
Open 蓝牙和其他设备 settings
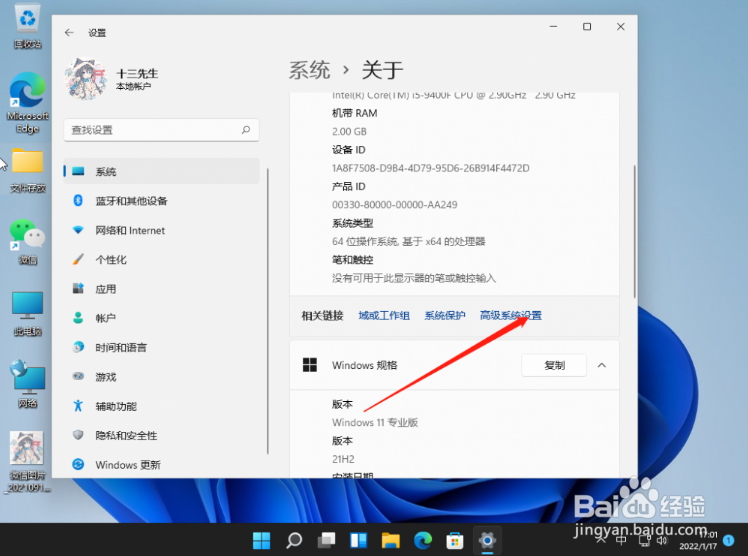162,201
